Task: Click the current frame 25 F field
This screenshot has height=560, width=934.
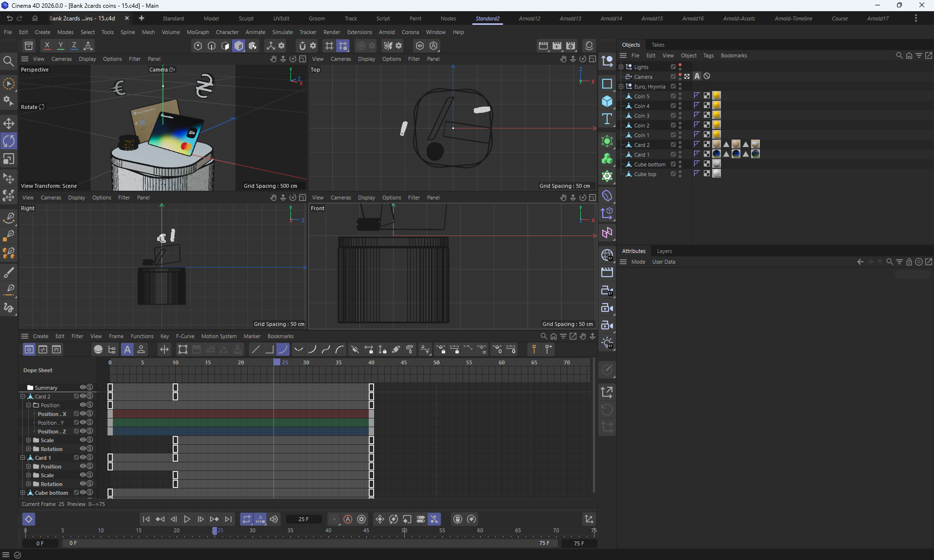Action: [304, 519]
